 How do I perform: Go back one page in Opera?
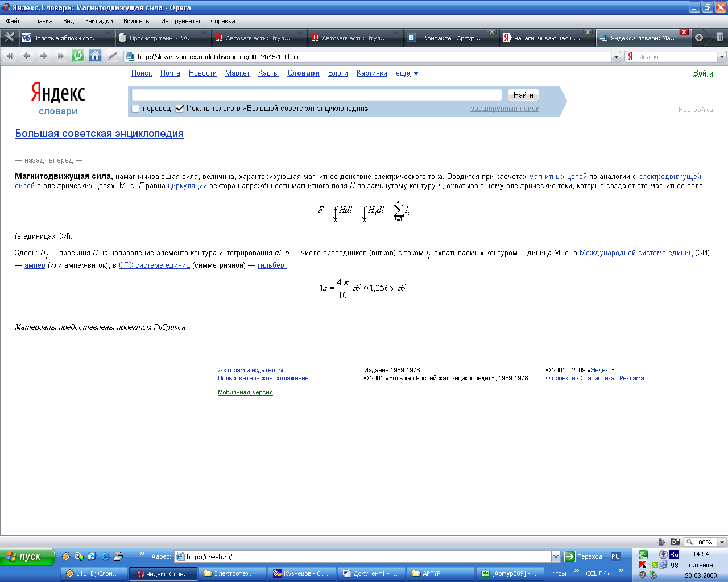coord(26,56)
